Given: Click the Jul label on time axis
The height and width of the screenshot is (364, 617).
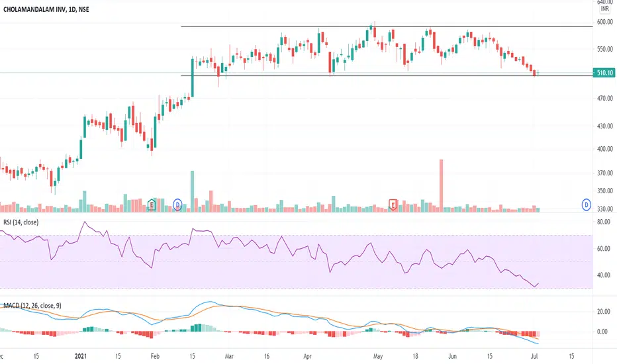Looking at the screenshot, I should point(534,356).
